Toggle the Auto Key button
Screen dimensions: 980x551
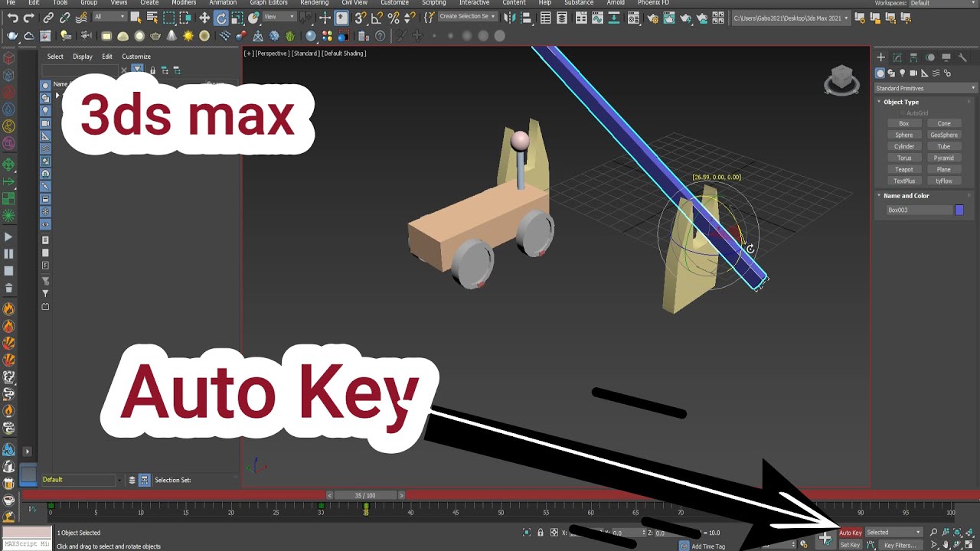[851, 533]
